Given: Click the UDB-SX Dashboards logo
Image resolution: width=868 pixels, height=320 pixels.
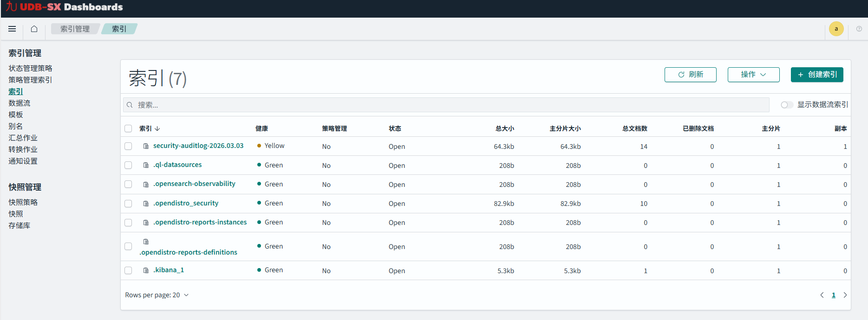Looking at the screenshot, I should (65, 7).
